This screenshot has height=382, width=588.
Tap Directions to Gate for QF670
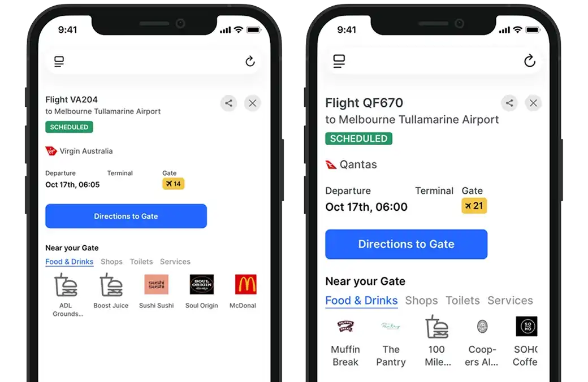pos(406,244)
